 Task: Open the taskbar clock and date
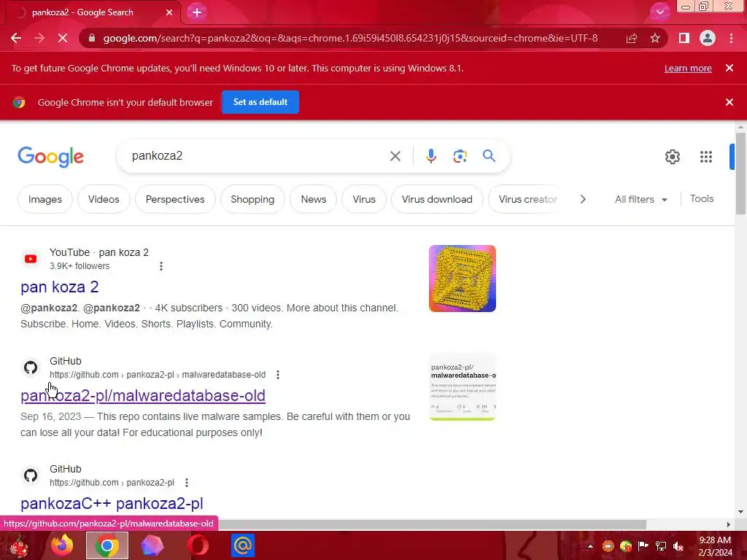[x=715, y=546]
